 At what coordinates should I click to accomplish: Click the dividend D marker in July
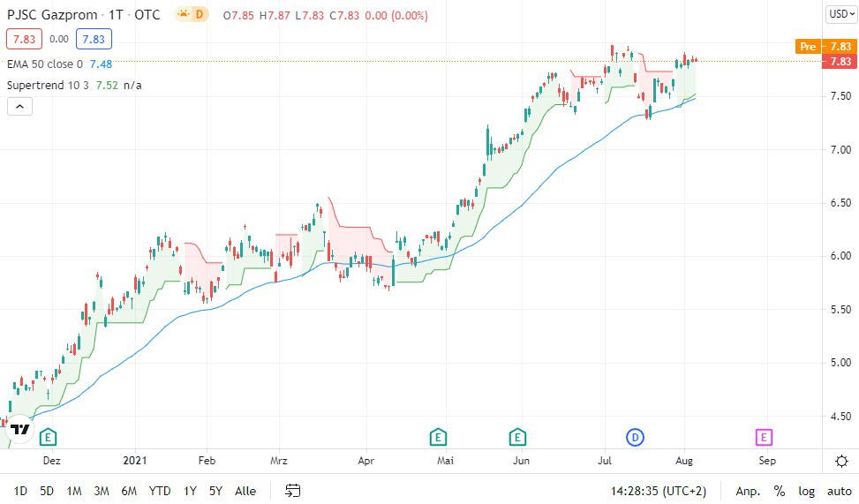[635, 437]
